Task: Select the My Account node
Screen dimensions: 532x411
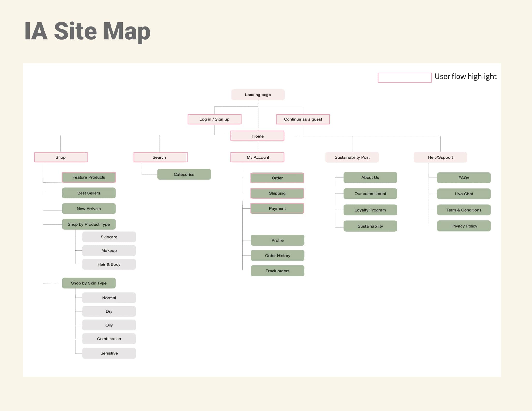Action: click(258, 157)
